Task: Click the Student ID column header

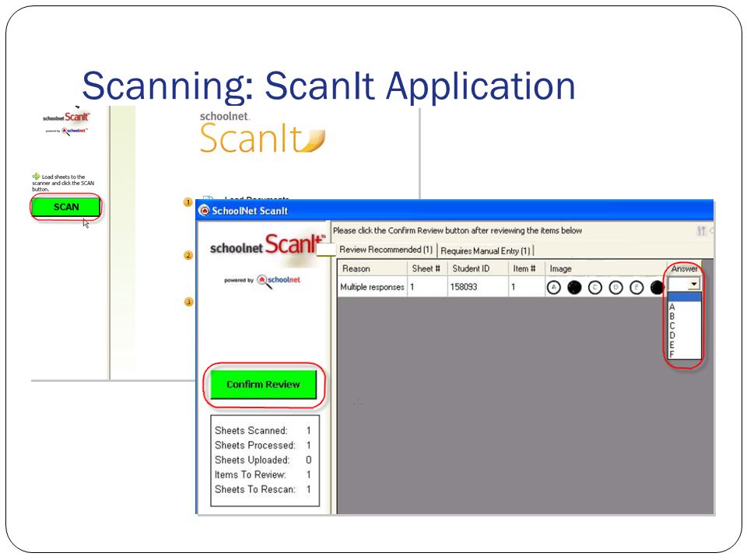Action: click(478, 268)
